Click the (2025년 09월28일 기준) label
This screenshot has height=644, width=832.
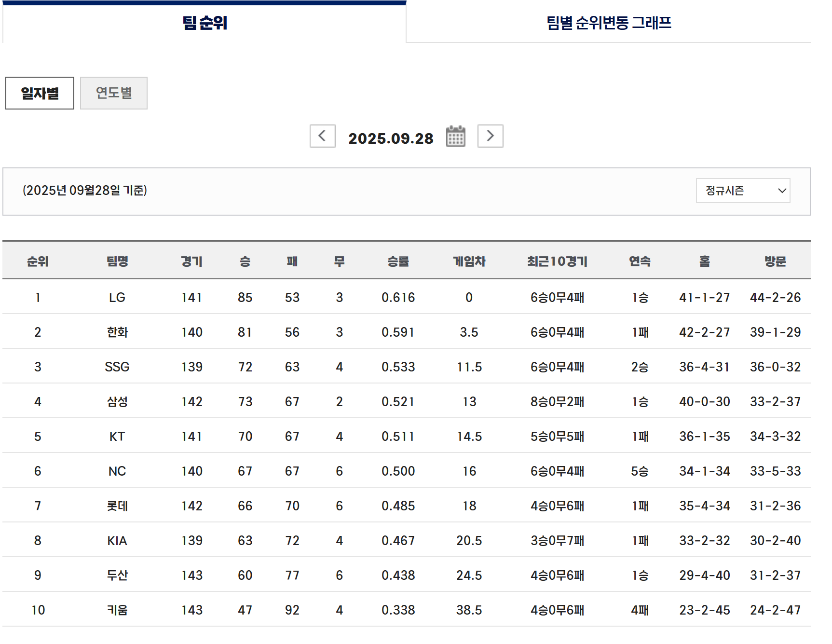point(85,190)
